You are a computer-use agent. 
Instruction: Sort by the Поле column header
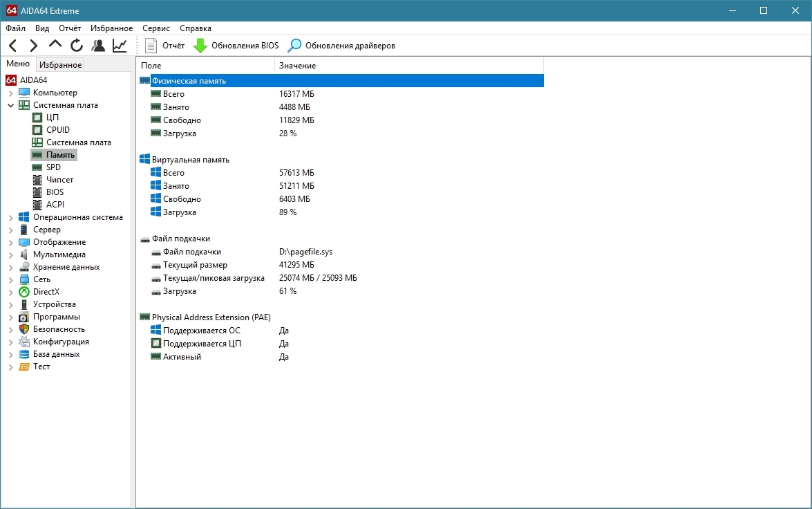(205, 65)
